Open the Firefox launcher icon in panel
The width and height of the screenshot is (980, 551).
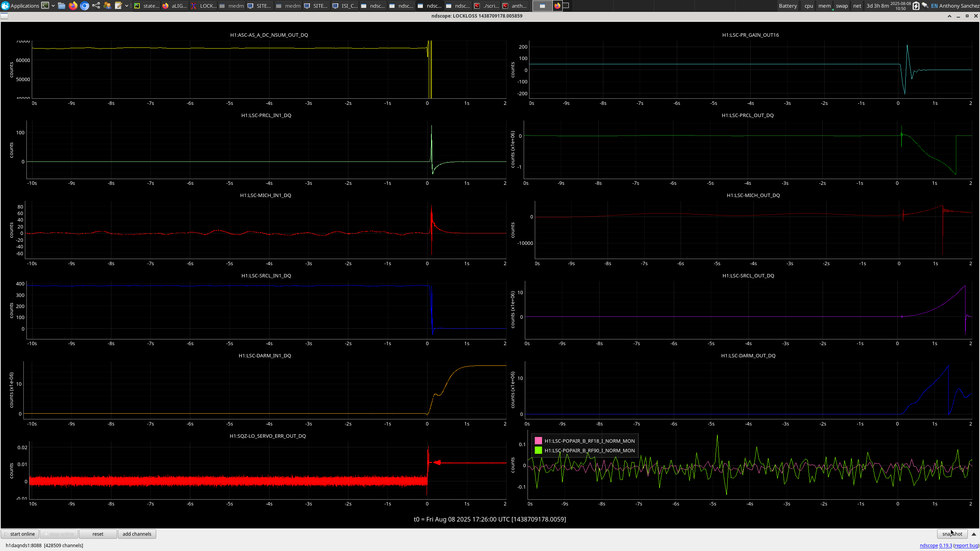tap(73, 6)
